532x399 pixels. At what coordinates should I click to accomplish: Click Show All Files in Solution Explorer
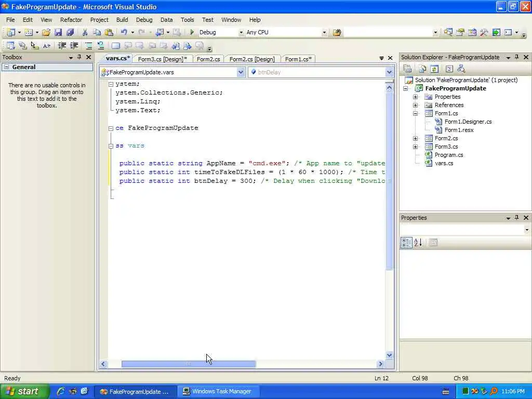(x=422, y=69)
